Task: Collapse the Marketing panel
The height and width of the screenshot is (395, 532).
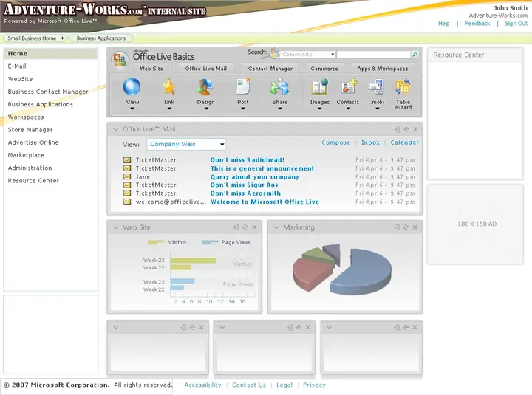Action: pos(276,227)
